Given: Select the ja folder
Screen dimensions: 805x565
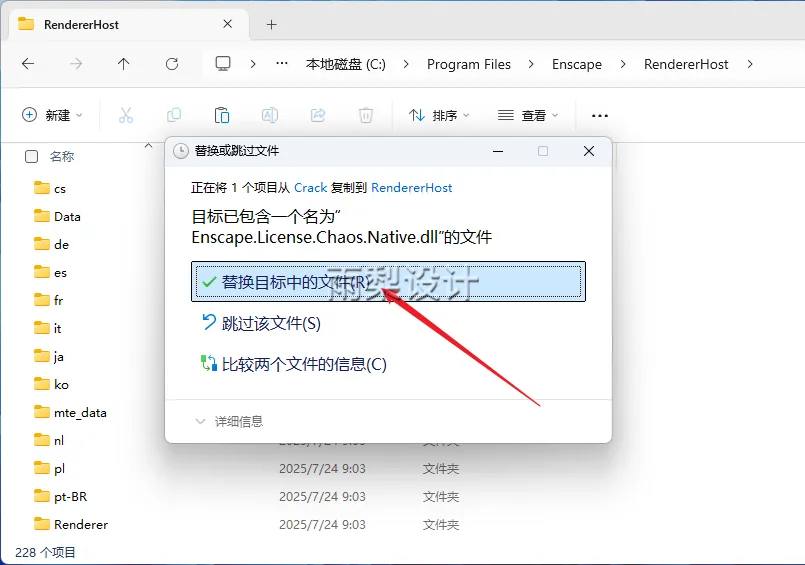Looking at the screenshot, I should pos(49,356).
